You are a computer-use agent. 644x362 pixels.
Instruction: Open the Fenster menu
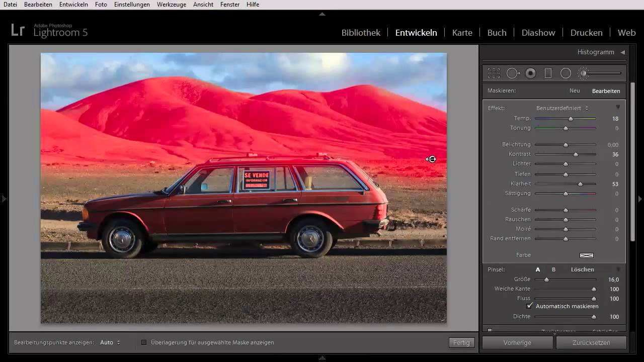(x=230, y=5)
